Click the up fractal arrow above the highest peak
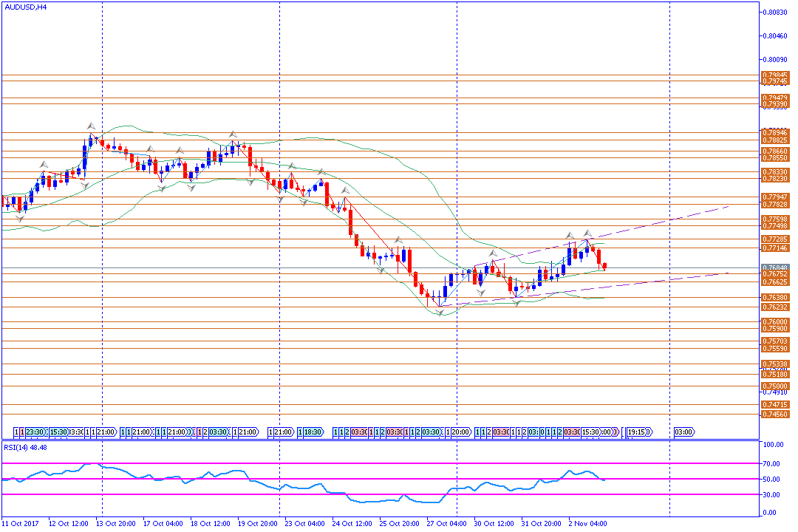The height and width of the screenshot is (532, 798). click(91, 126)
